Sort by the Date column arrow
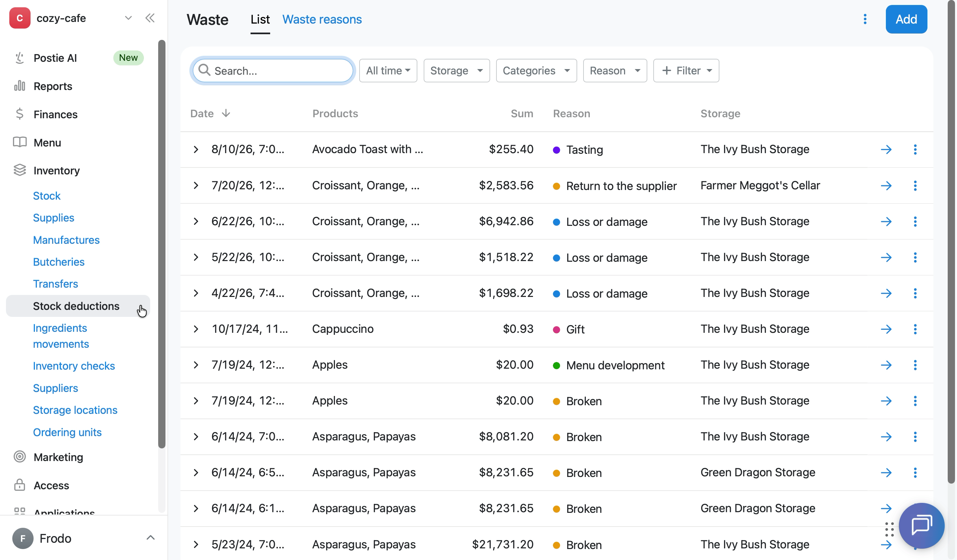 coord(226,113)
